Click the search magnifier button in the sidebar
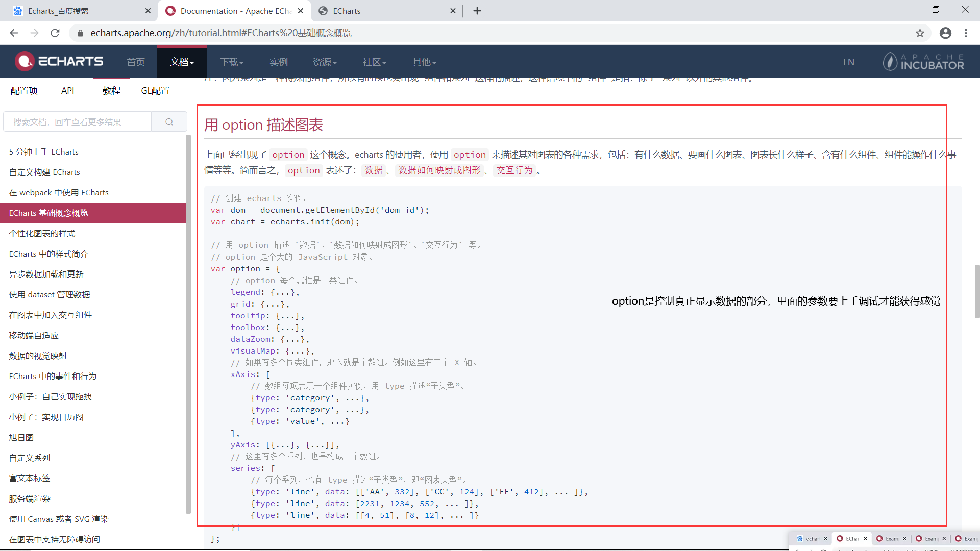 point(169,122)
